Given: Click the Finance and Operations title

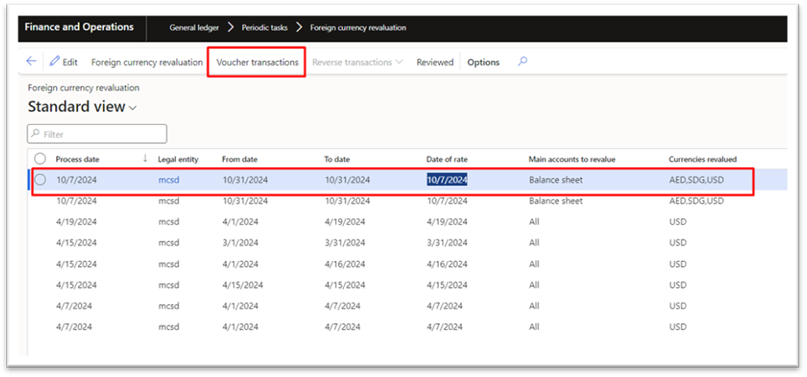Looking at the screenshot, I should coord(79,27).
